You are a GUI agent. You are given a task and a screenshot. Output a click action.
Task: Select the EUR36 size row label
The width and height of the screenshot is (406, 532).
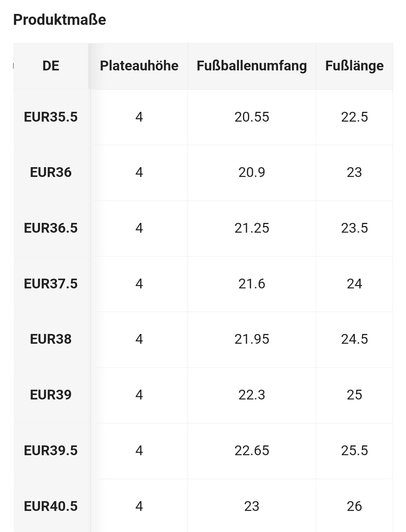(x=51, y=172)
